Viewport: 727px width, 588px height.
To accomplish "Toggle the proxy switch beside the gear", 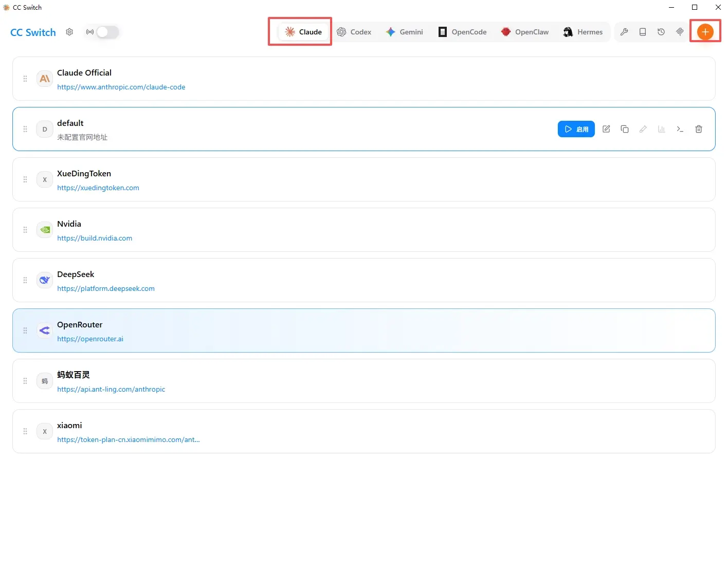I will [x=107, y=32].
